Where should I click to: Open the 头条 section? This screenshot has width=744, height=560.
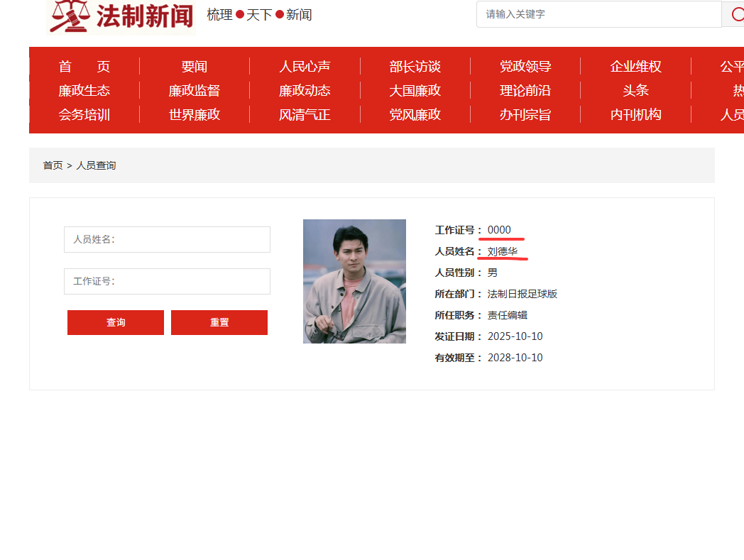pyautogui.click(x=635, y=90)
